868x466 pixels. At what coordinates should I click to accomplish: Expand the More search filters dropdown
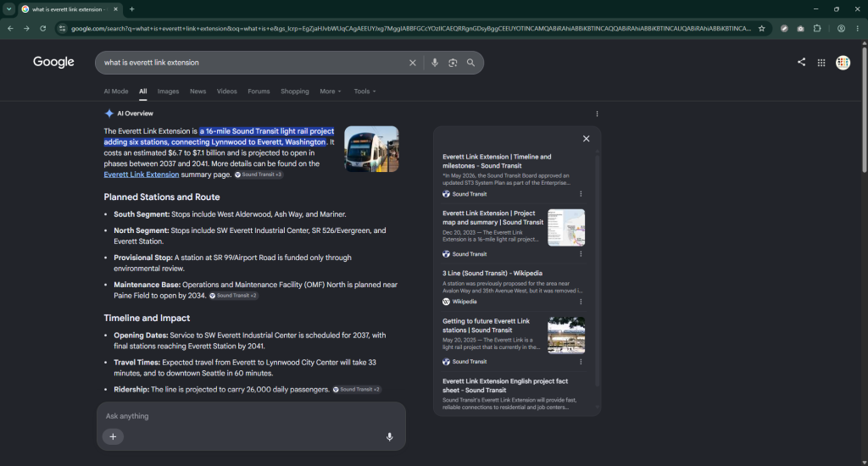pos(331,92)
